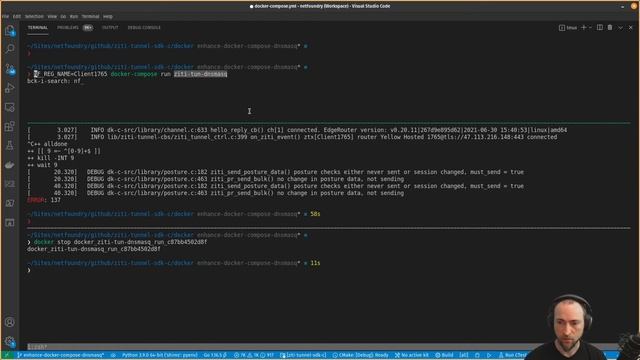This screenshot has height=360, width=640.
Task: Click the 11s duration in prompt
Action: pyautogui.click(x=315, y=263)
